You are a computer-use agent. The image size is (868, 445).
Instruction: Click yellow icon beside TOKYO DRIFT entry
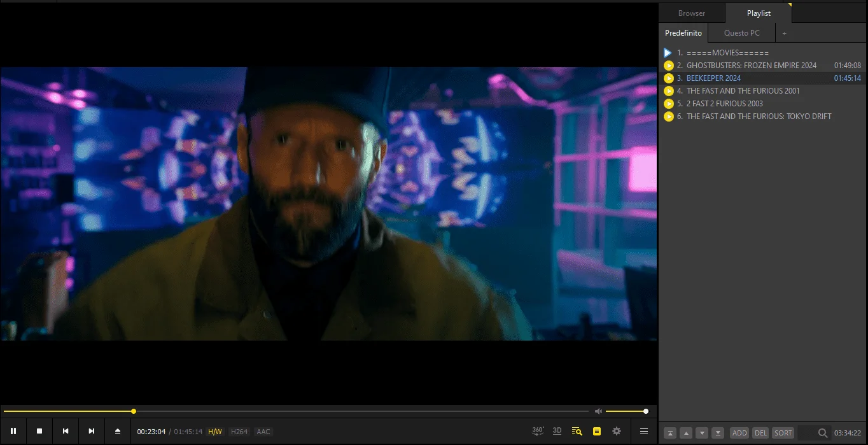(x=669, y=117)
